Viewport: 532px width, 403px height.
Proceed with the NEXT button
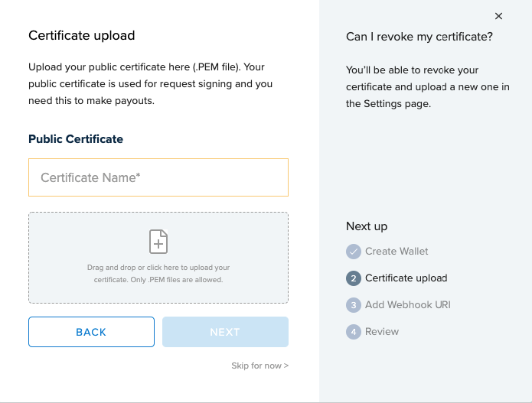tap(225, 332)
